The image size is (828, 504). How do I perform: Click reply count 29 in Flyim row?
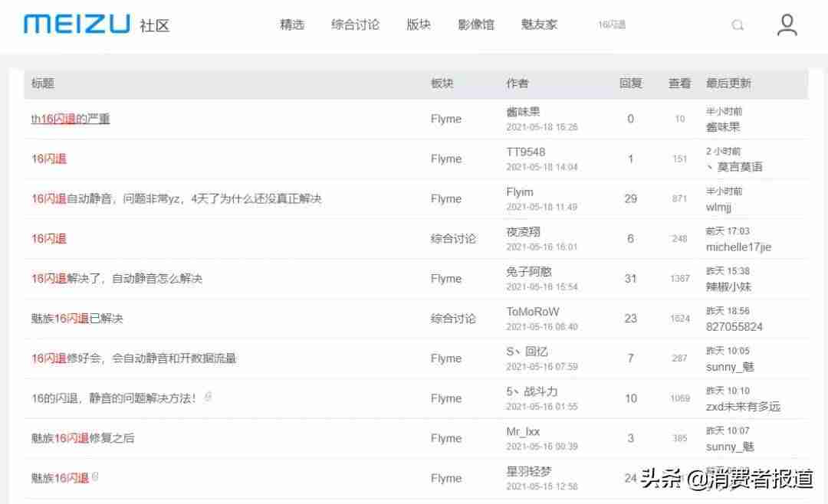coord(630,199)
